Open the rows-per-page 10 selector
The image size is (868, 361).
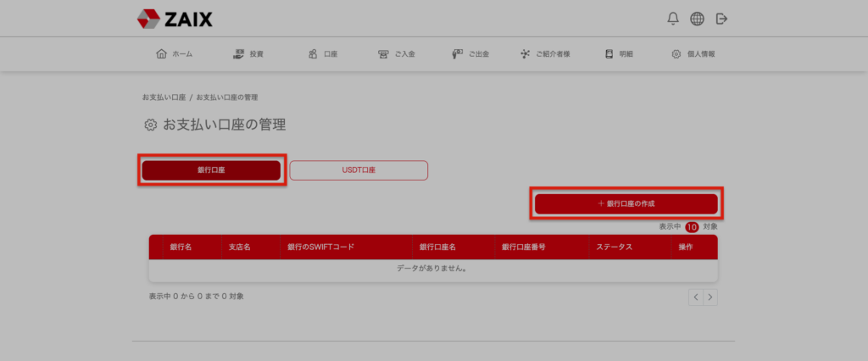pyautogui.click(x=692, y=227)
